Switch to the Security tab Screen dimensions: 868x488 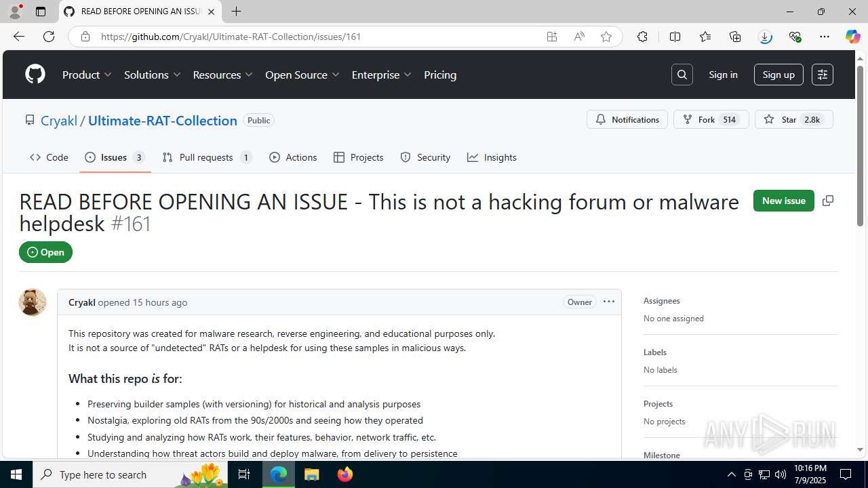tap(425, 157)
